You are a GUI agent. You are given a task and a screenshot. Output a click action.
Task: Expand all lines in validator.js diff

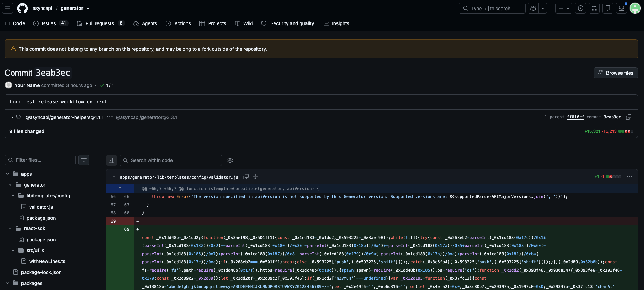[x=255, y=177]
